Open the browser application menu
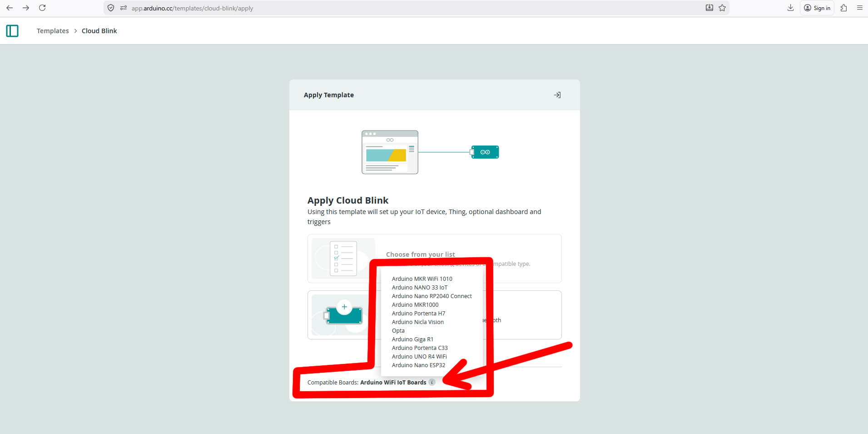The image size is (868, 434). click(860, 8)
